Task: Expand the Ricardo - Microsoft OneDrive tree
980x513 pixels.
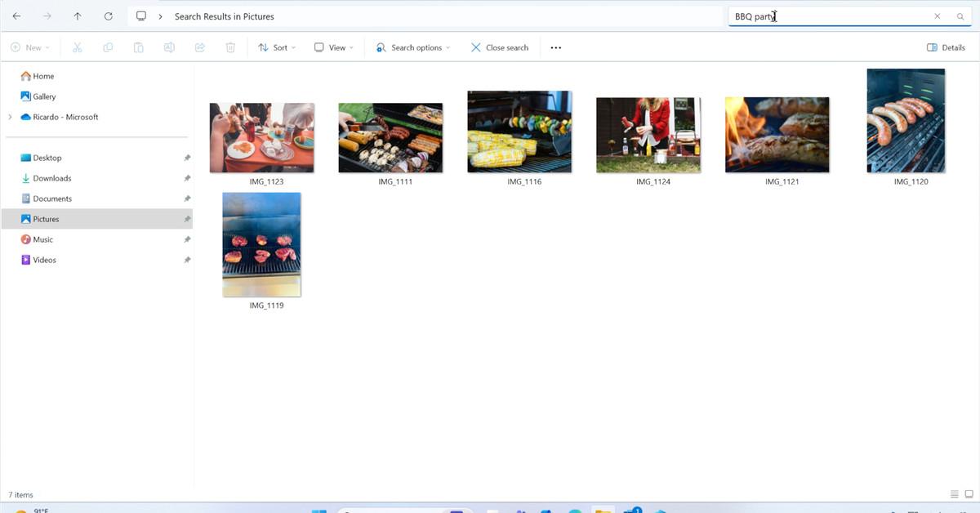Action: point(10,117)
